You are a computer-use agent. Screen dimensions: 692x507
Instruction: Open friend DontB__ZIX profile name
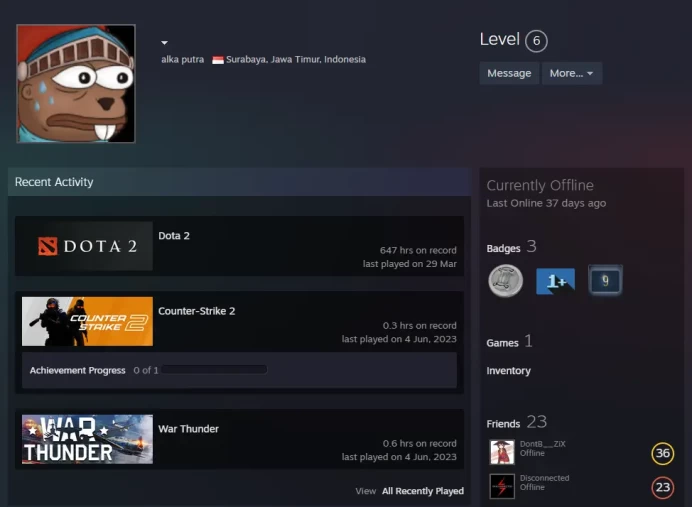click(x=542, y=444)
